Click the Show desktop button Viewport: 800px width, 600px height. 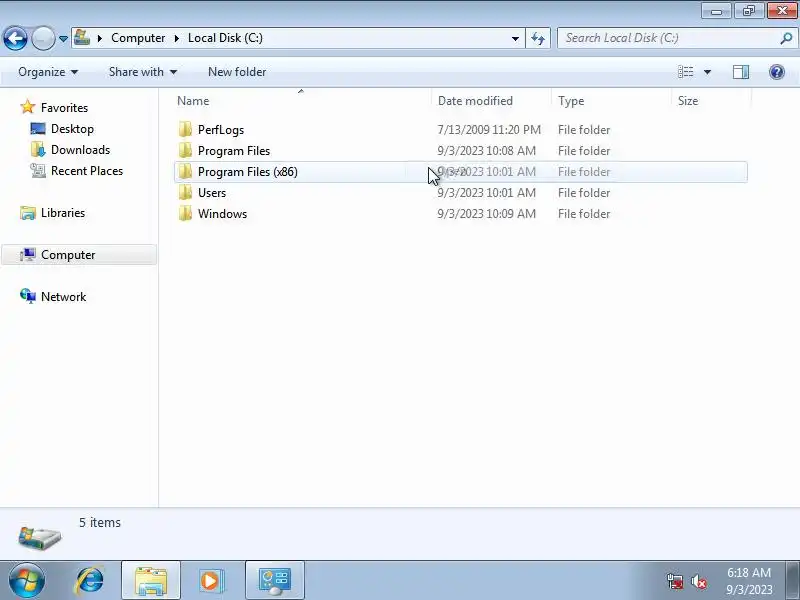pos(793,581)
